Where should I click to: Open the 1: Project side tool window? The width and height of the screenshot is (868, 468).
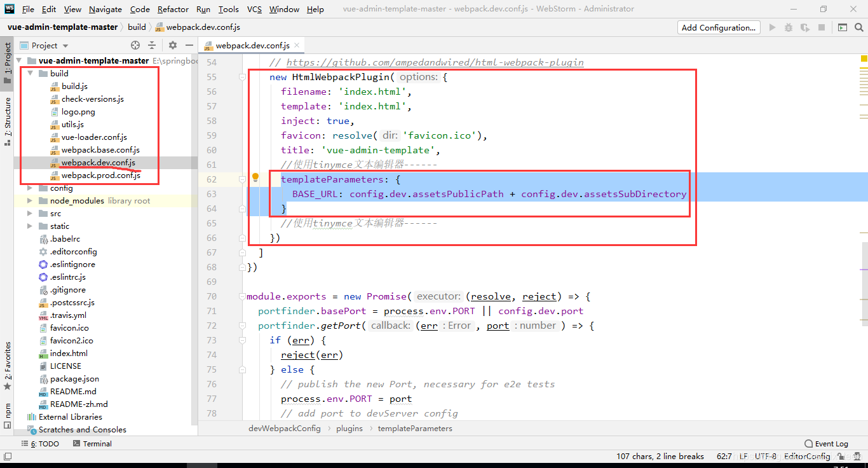(x=7, y=63)
